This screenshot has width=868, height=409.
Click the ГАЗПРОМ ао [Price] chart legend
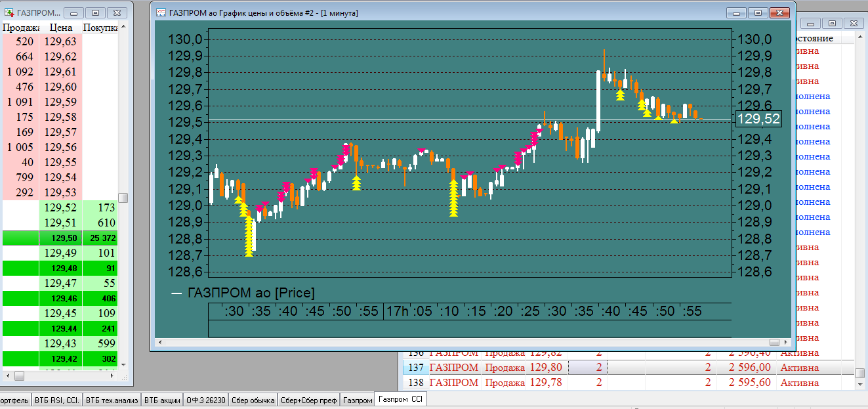coord(243,293)
